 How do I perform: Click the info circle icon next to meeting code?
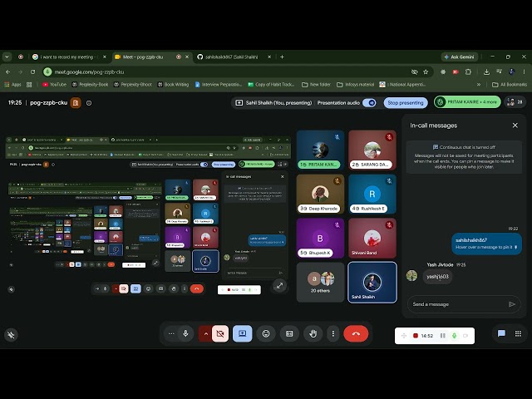(89, 103)
